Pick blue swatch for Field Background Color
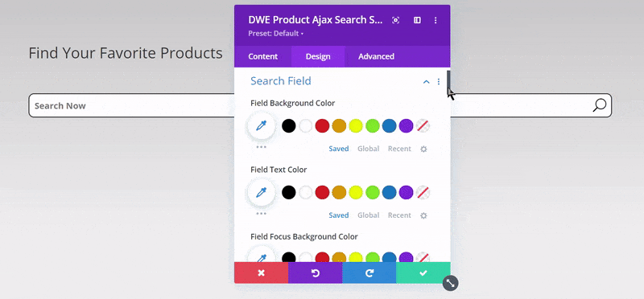This screenshot has height=299, width=644. (390, 125)
